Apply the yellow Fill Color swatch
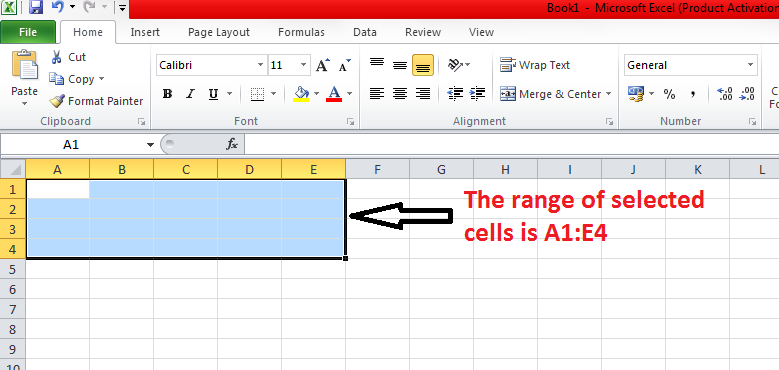This screenshot has width=779, height=370. pos(301,94)
